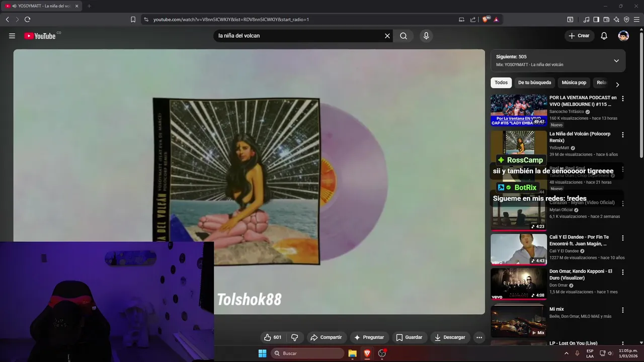The width and height of the screenshot is (644, 362).
Task: Reload the page
Action: pyautogui.click(x=27, y=20)
